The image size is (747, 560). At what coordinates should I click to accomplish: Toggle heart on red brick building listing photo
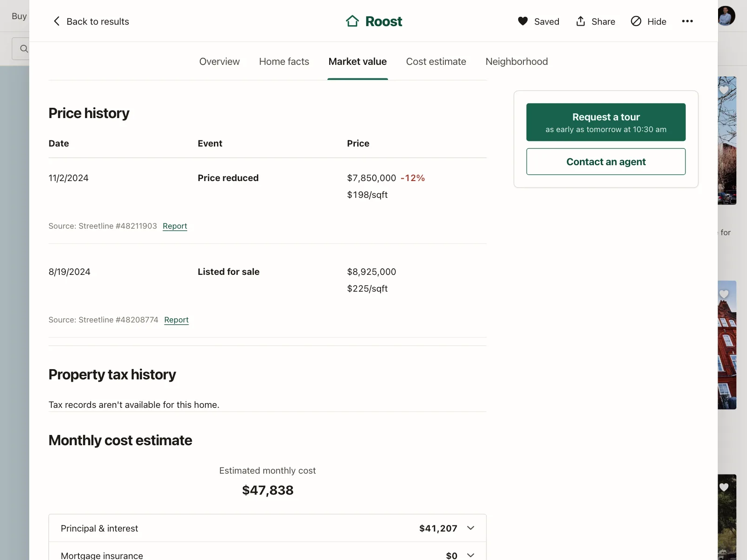[x=724, y=294]
